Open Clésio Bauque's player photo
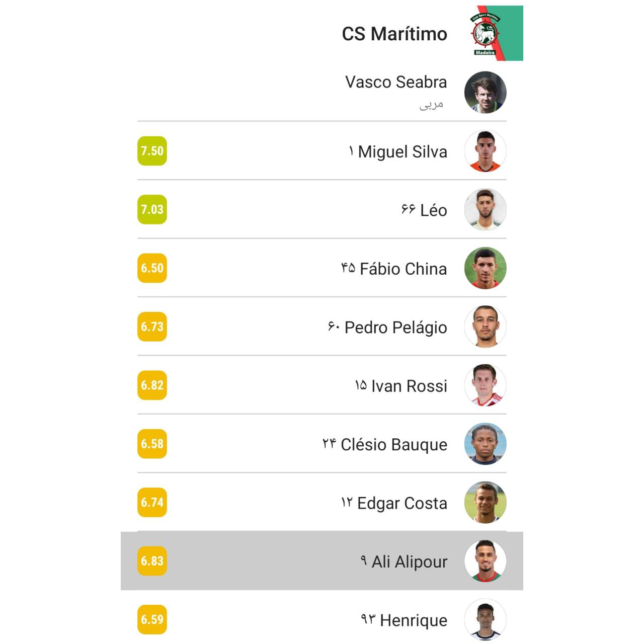This screenshot has width=644, height=644. (485, 444)
